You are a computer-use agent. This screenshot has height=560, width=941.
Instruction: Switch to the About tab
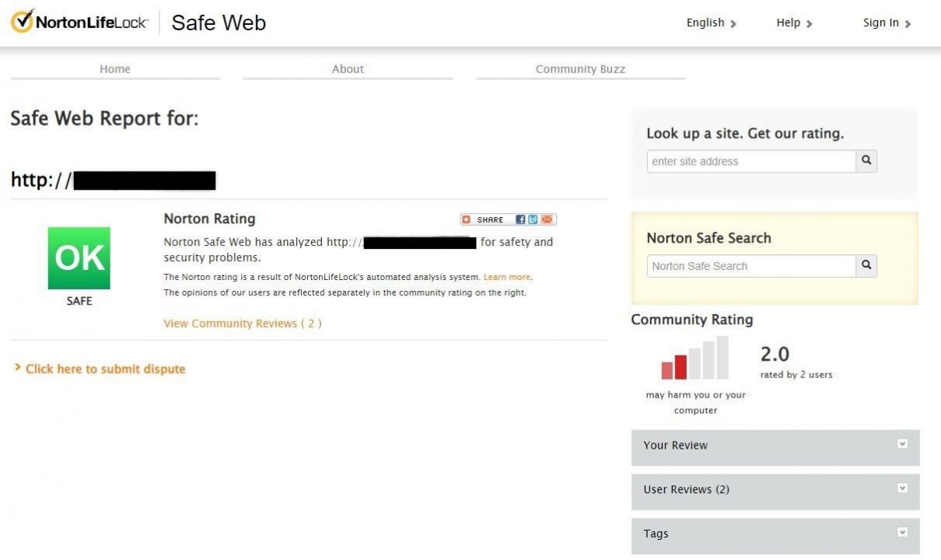(x=348, y=68)
